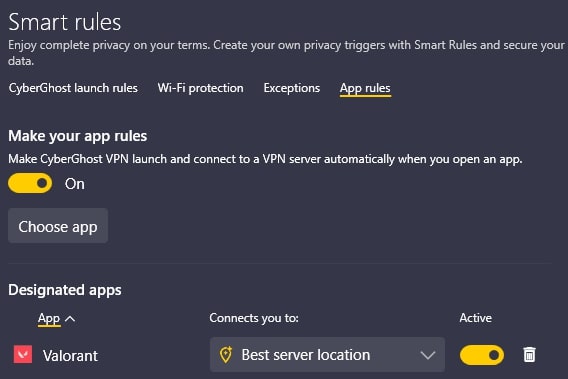Open the Wi-Fi protection tab
Image resolution: width=568 pixels, height=379 pixels.
pos(200,88)
